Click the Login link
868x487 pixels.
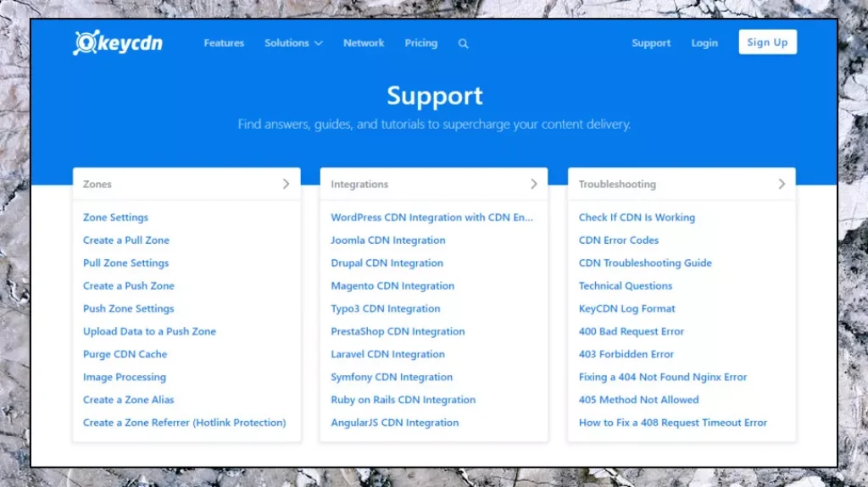click(704, 43)
